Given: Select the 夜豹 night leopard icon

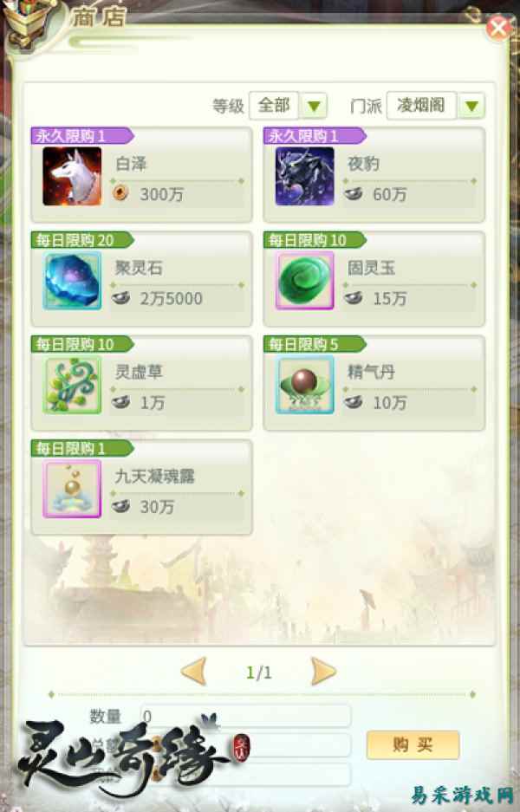Looking at the screenshot, I should (x=304, y=176).
